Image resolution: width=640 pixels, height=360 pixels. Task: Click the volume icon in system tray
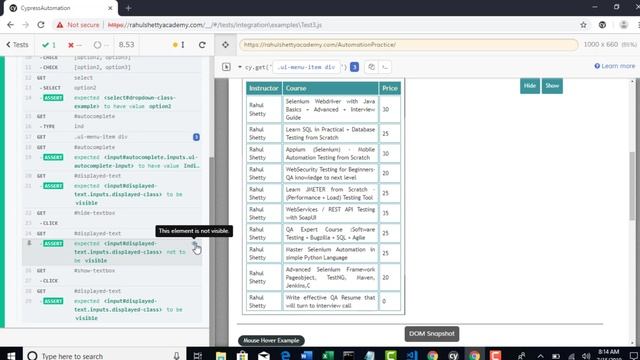(x=586, y=356)
